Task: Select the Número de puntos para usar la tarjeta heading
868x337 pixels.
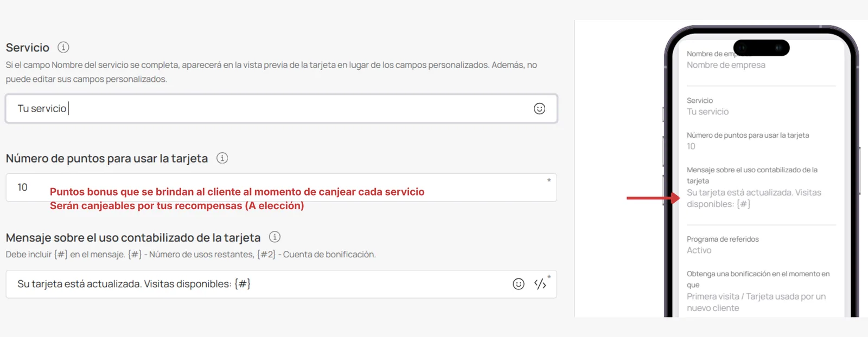Action: coord(107,158)
